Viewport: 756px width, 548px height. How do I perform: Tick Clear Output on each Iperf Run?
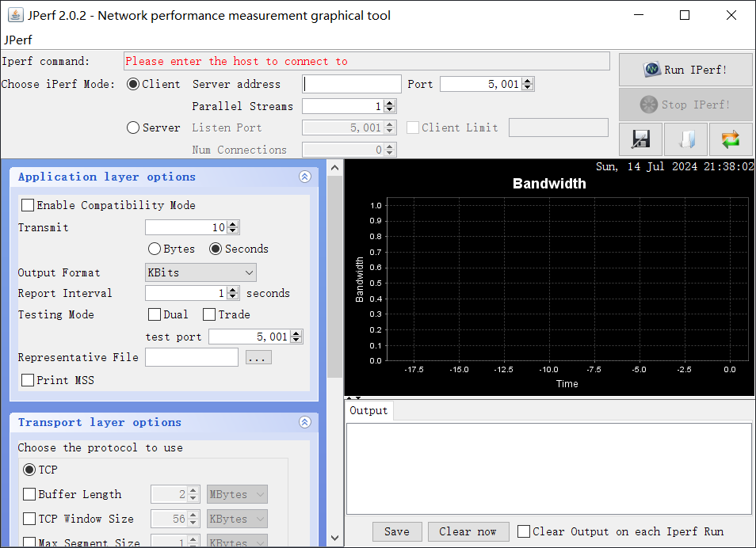(524, 531)
